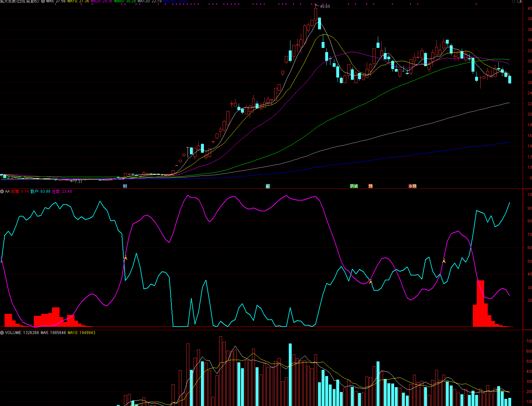
Task: Click the VOLUME 1326266 label
Action: 22,333
